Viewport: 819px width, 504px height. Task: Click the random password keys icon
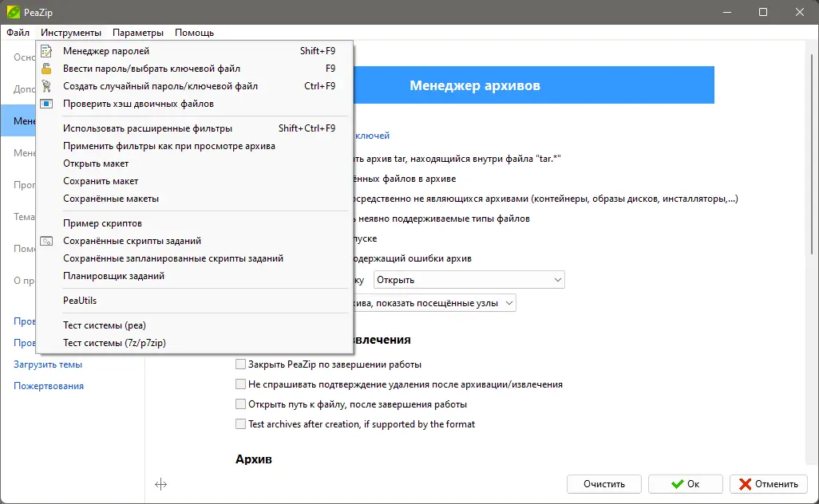46,86
